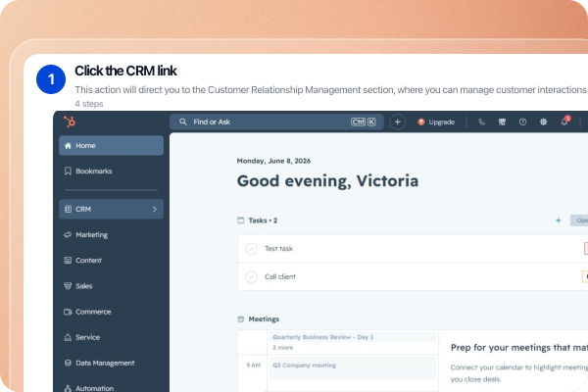Open the calling phone icon

[x=482, y=122]
